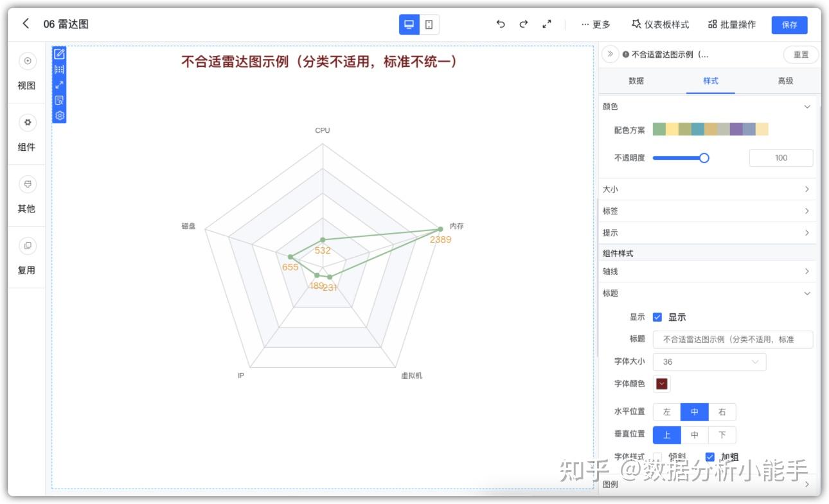Collapse the 颜色 section
The width and height of the screenshot is (829, 504).
click(708, 107)
